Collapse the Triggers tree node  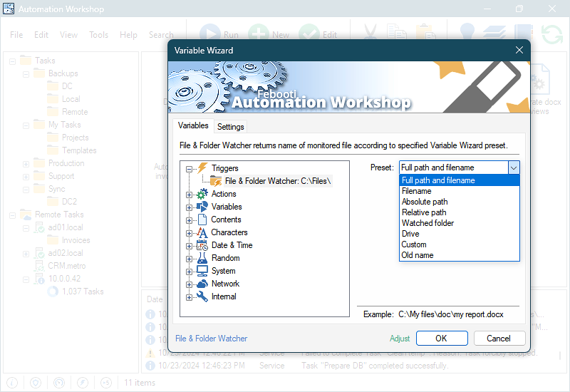point(189,169)
